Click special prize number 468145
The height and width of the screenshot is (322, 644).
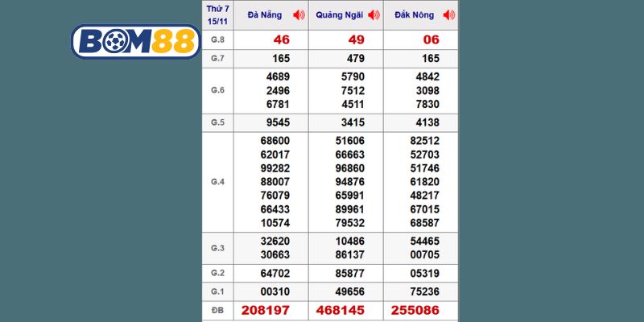coord(341,311)
